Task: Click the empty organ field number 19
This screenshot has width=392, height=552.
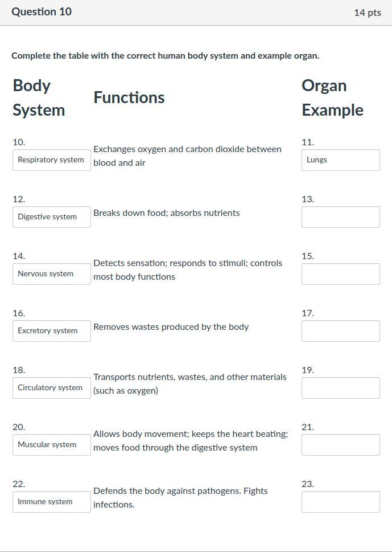Action: (x=340, y=388)
